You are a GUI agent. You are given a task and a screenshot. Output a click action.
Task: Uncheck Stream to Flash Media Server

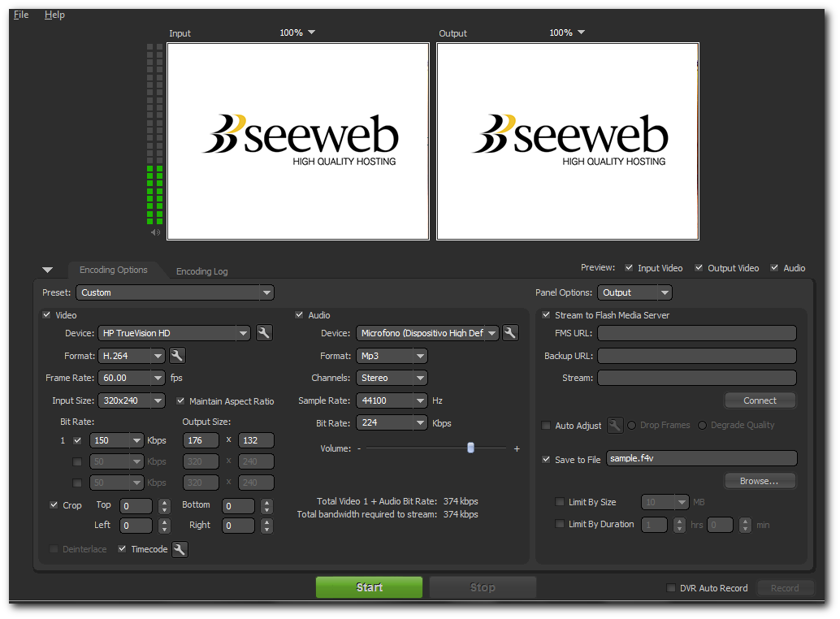click(x=546, y=315)
